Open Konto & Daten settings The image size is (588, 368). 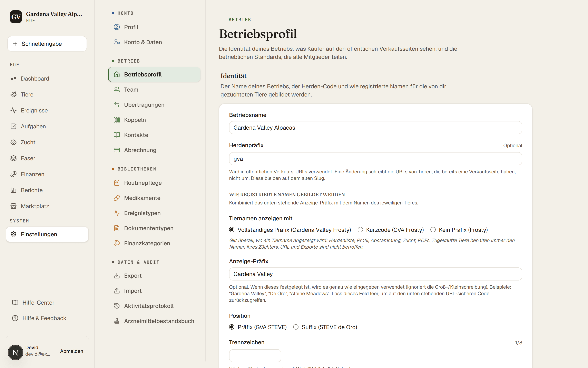(154, 42)
